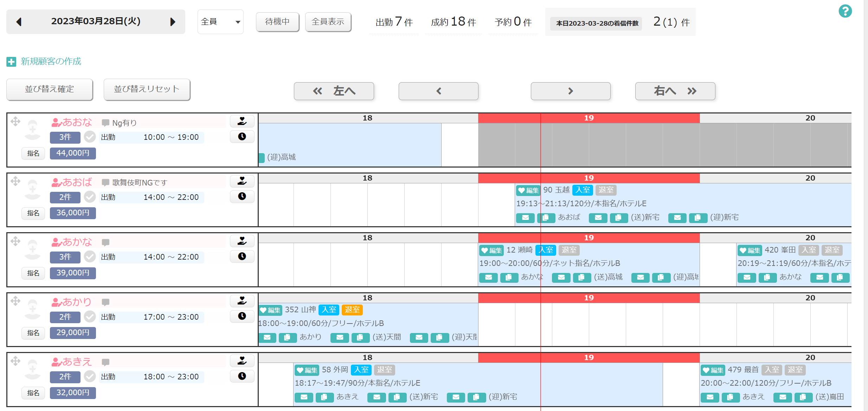The width and height of the screenshot is (868, 411).
Task: Click the 編集 button on 外岡 booking
Action: click(x=307, y=370)
